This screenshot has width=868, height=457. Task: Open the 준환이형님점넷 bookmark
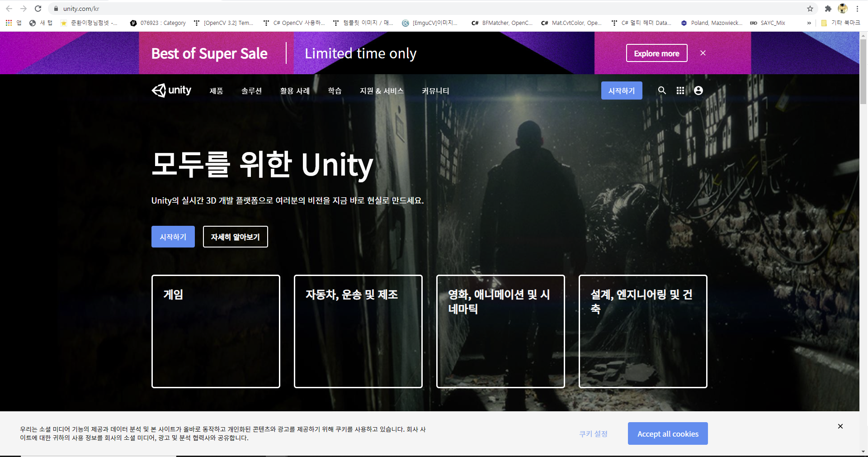pyautogui.click(x=90, y=23)
